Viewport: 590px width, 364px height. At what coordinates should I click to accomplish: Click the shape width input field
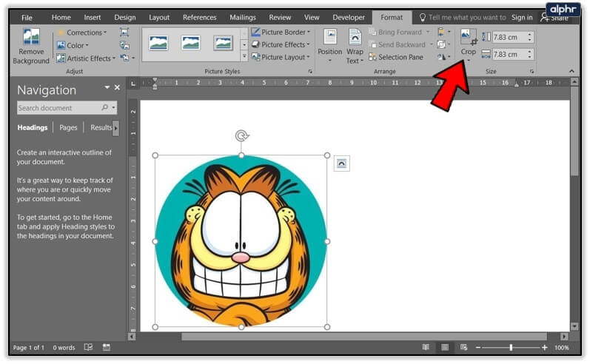(509, 55)
